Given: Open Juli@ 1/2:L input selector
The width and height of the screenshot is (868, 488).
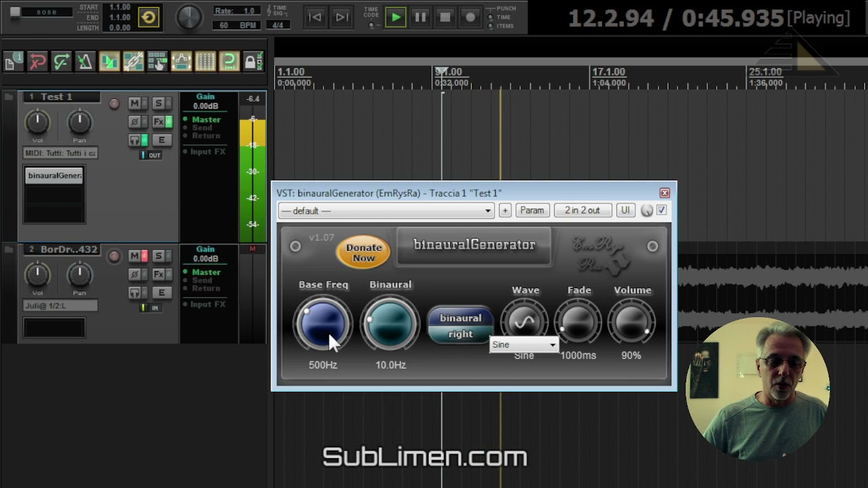Looking at the screenshot, I should tap(60, 306).
